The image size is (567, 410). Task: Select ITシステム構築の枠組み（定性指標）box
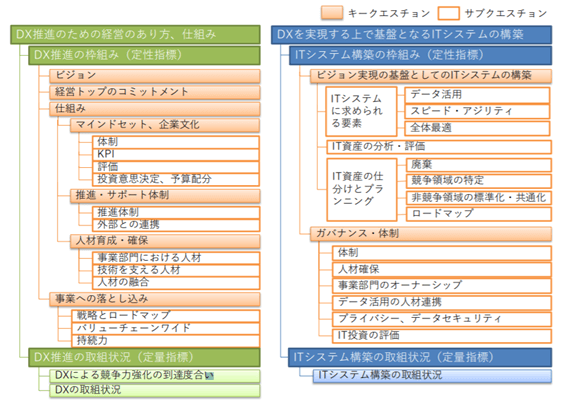pos(421,55)
